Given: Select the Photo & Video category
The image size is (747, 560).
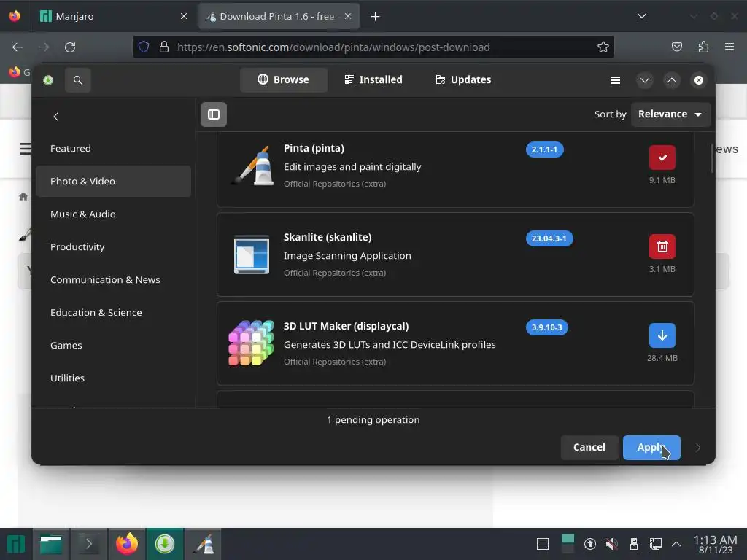Looking at the screenshot, I should click(113, 181).
